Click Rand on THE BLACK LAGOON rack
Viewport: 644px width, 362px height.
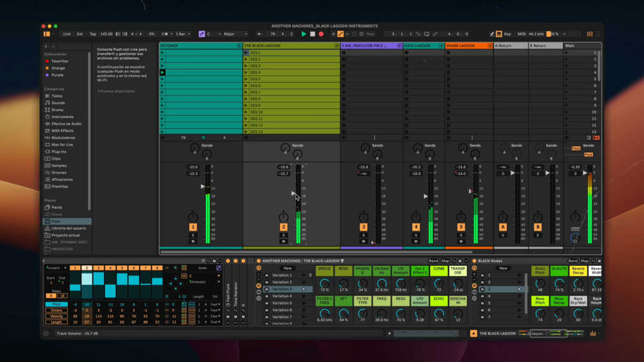coord(433,261)
